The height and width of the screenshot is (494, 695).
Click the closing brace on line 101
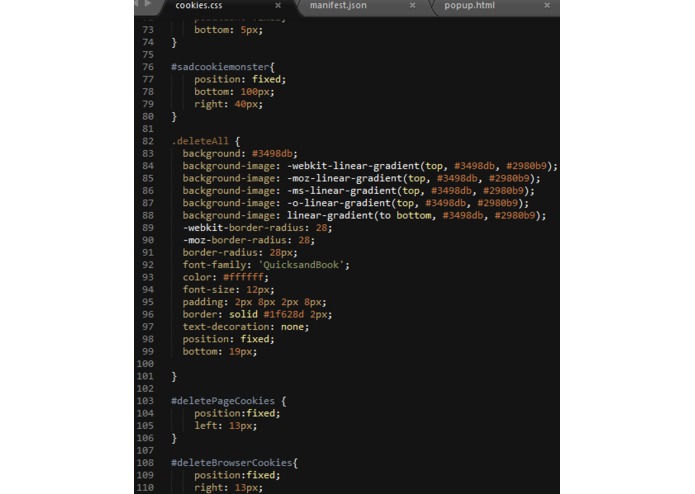(x=174, y=376)
